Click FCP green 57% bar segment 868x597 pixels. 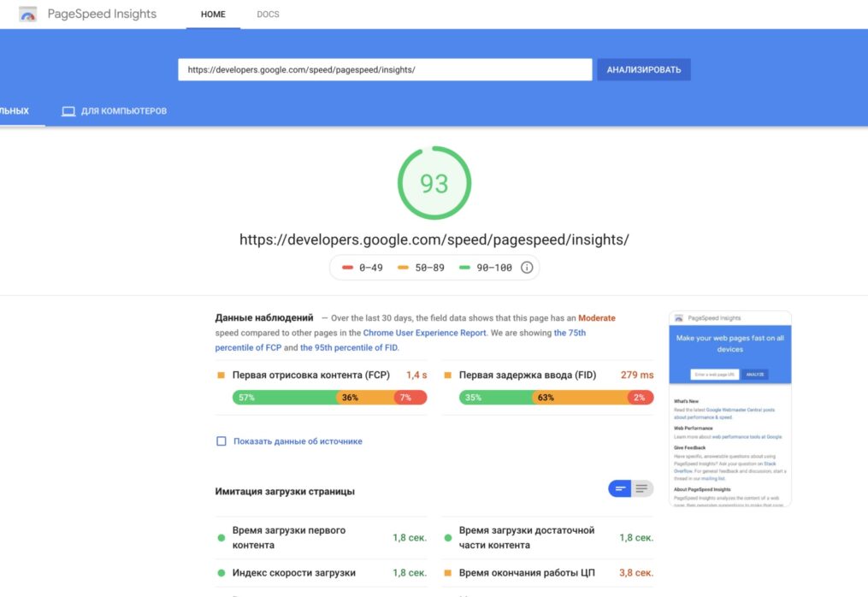pyautogui.click(x=285, y=398)
